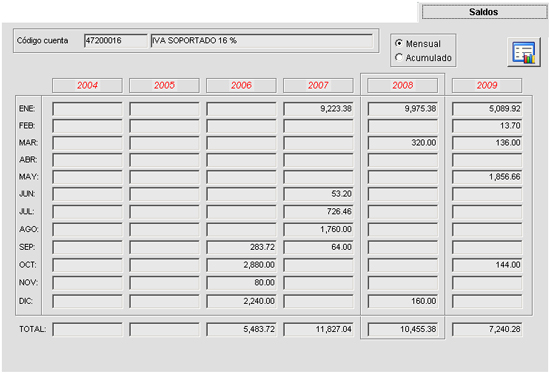Select the 2005 year header
The image size is (550, 373).
[x=164, y=85]
